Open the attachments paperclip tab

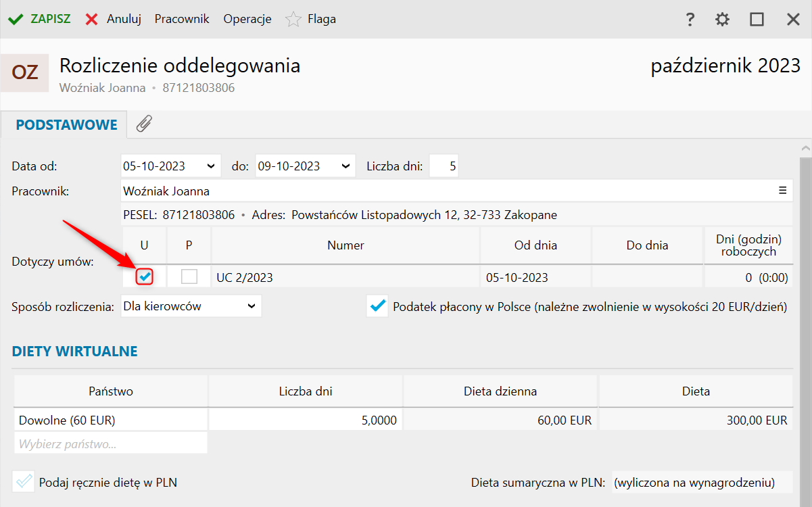tap(144, 124)
